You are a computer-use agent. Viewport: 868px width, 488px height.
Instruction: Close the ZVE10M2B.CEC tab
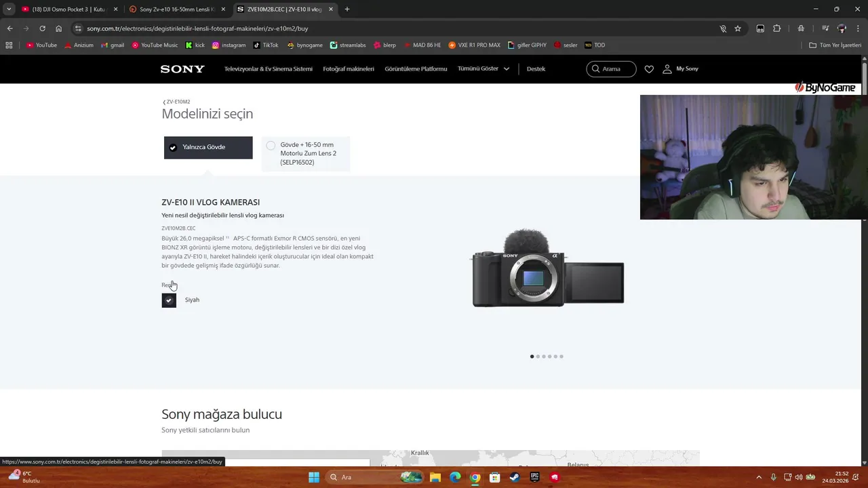pyautogui.click(x=331, y=9)
